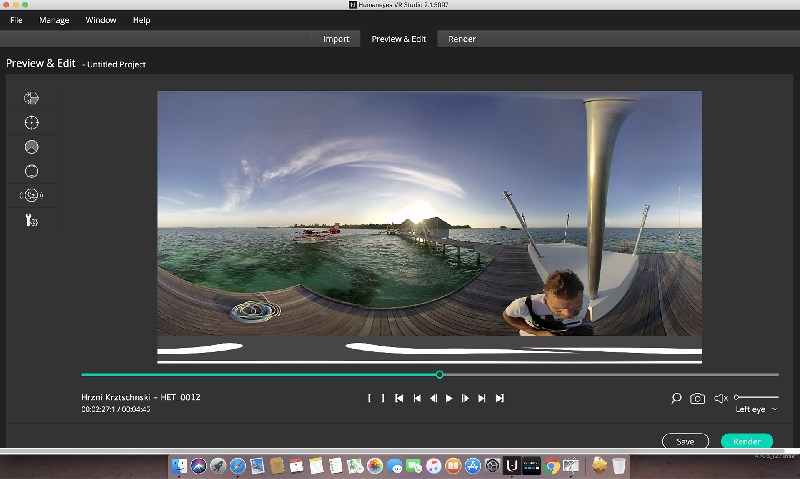Open Google Chrome from the dock
800x479 pixels.
coord(551,465)
